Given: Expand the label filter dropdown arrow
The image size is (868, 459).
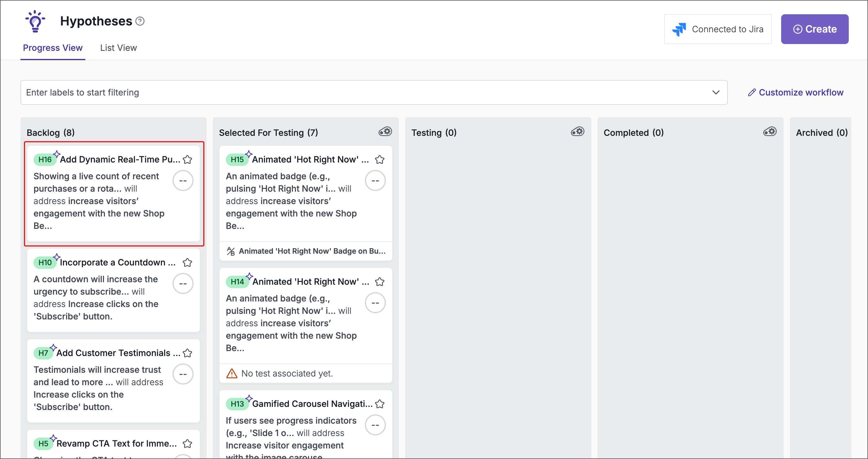Looking at the screenshot, I should [716, 93].
